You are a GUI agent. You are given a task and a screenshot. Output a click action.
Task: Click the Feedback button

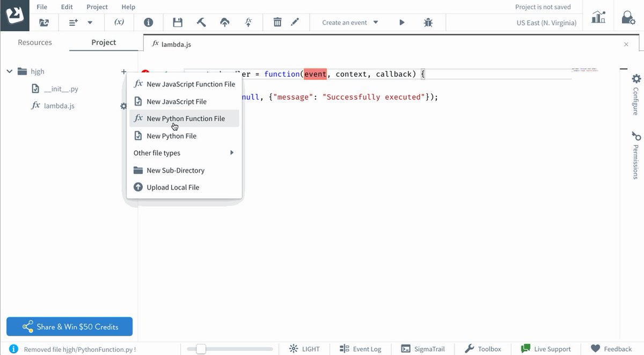click(x=611, y=349)
